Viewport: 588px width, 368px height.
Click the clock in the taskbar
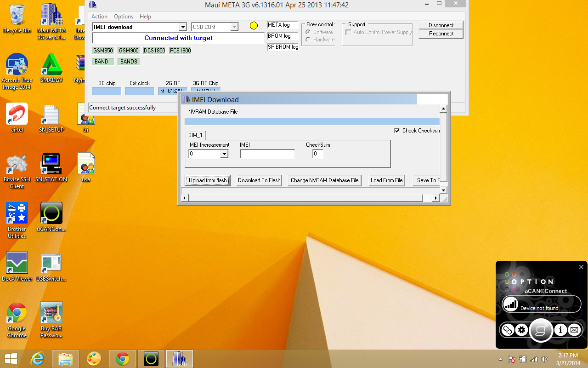[x=568, y=359]
